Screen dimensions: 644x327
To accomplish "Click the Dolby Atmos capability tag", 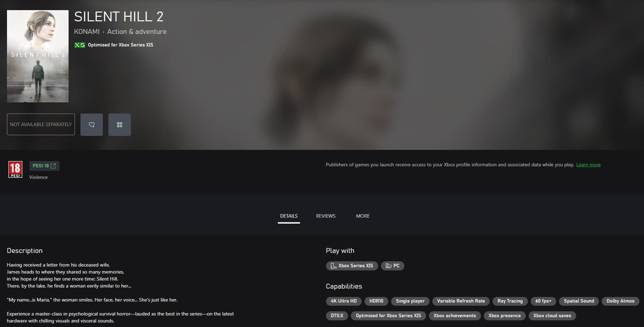I will click(621, 301).
